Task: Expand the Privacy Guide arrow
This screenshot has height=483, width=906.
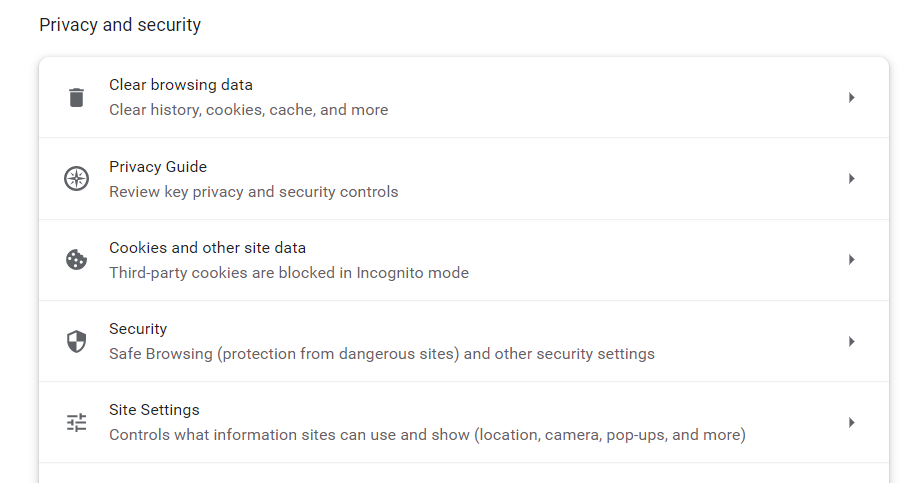Action: 851,179
